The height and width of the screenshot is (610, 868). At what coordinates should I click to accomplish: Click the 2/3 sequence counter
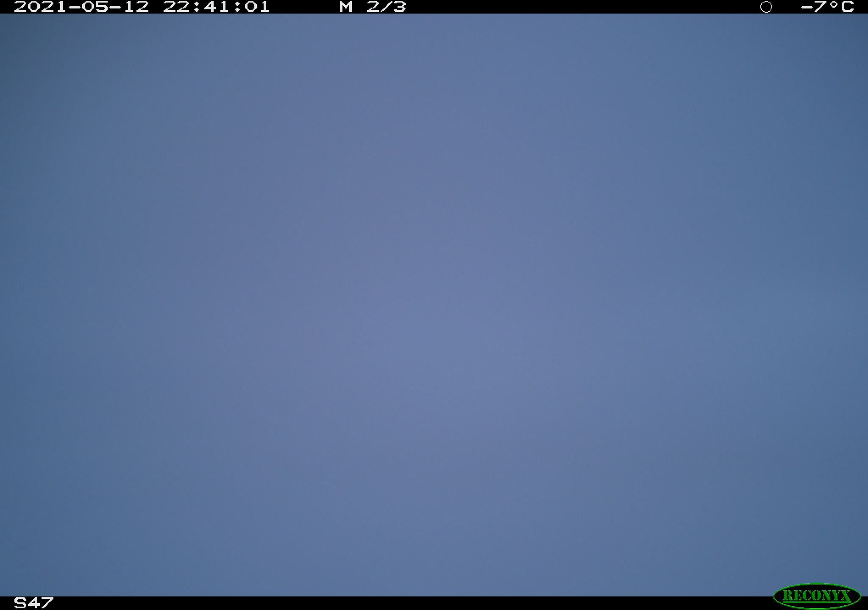(386, 7)
